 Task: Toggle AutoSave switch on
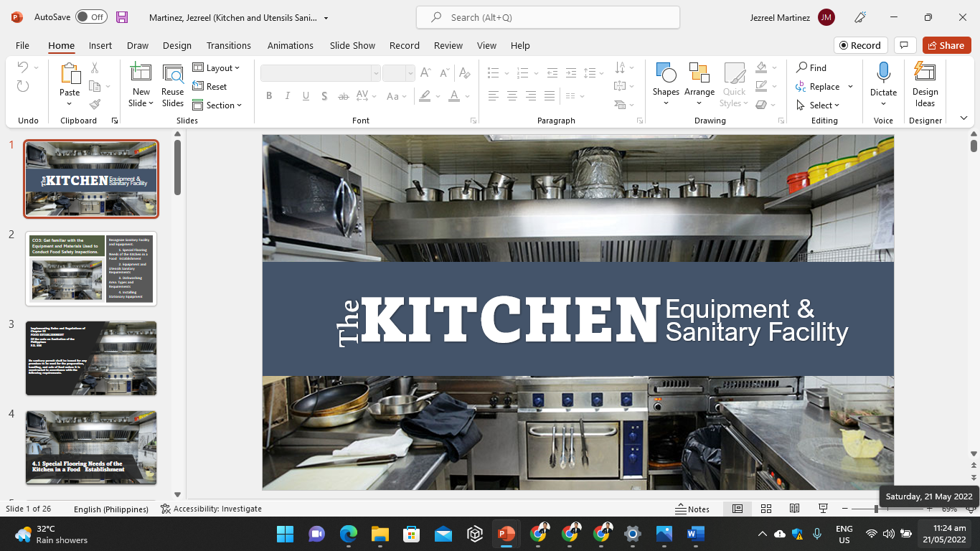(91, 17)
